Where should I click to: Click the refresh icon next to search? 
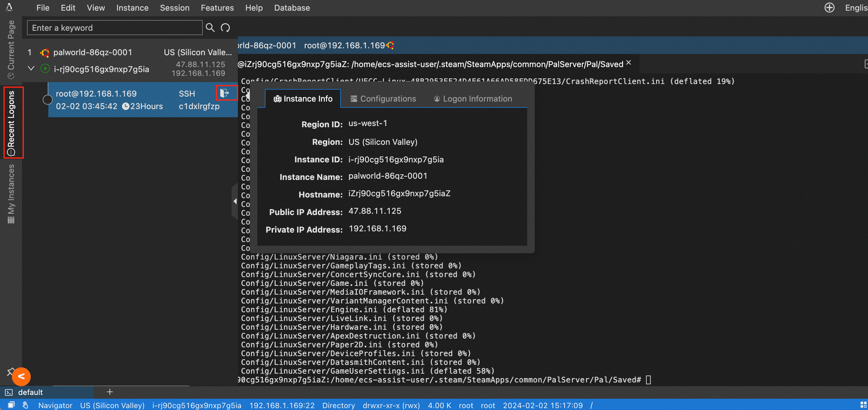point(225,28)
